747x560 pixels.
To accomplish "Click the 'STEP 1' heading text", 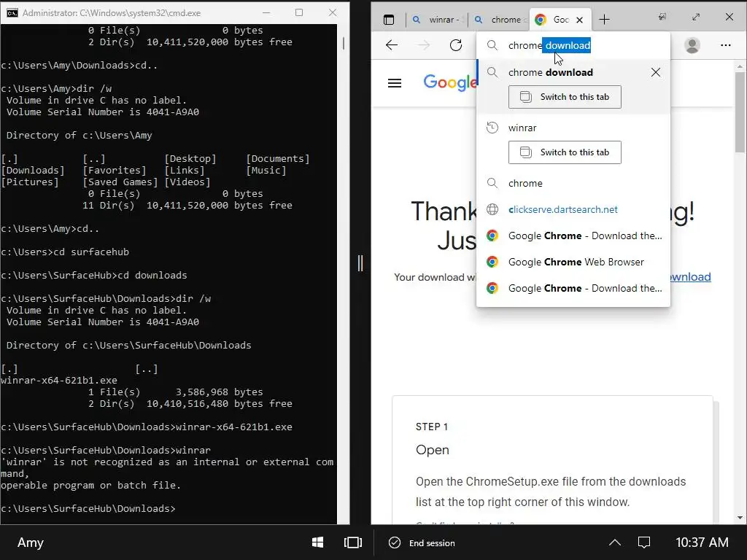I will (432, 427).
